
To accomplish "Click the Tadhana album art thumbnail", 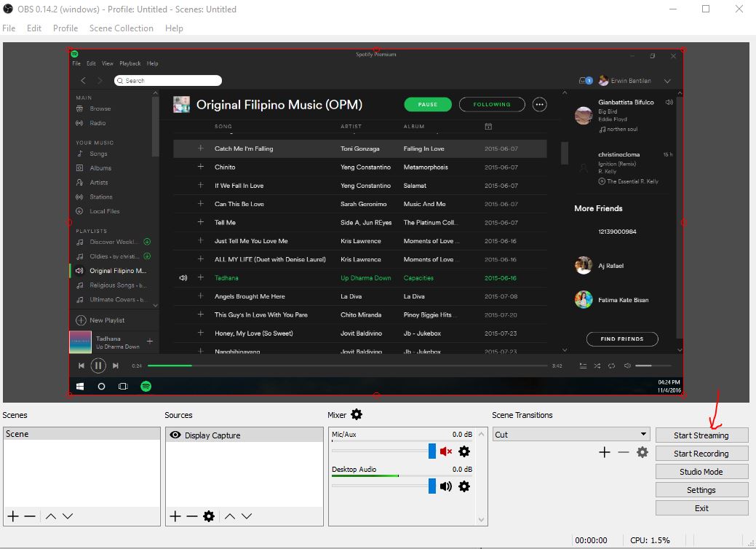I will (x=80, y=342).
